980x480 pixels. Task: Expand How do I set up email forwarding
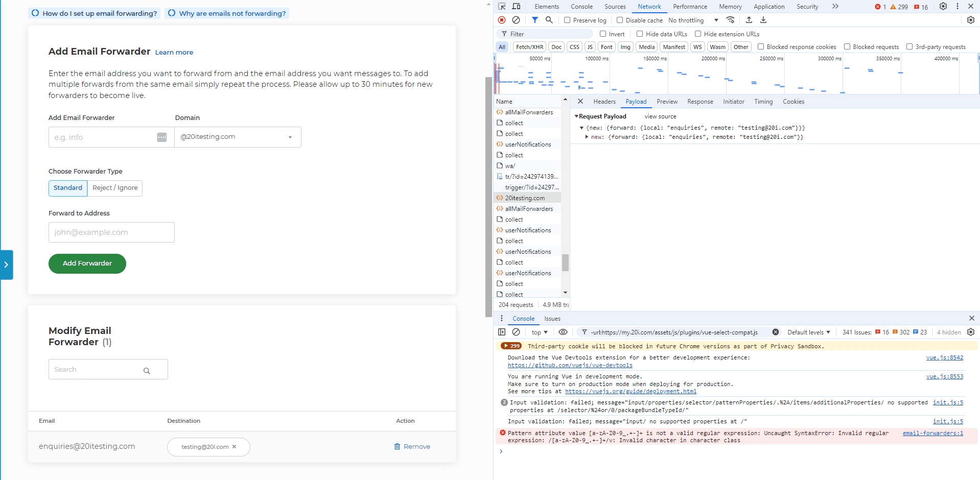pos(94,13)
